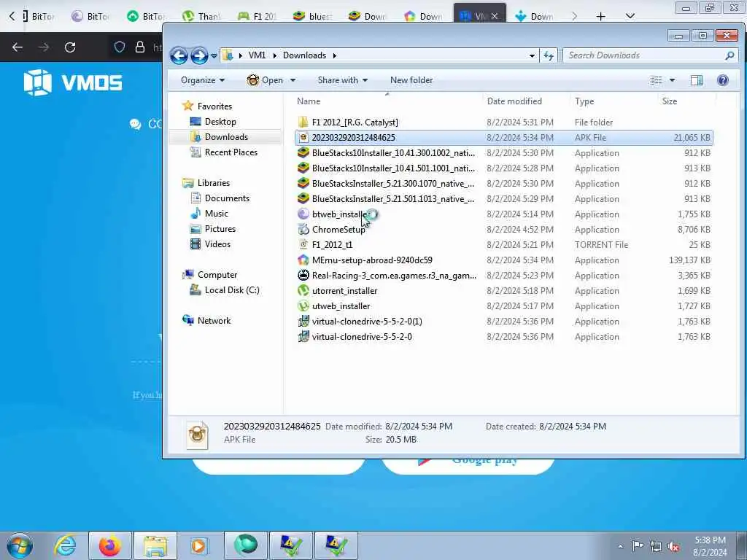Expand the Open button dropdown arrow
The image size is (747, 560).
coord(293,80)
